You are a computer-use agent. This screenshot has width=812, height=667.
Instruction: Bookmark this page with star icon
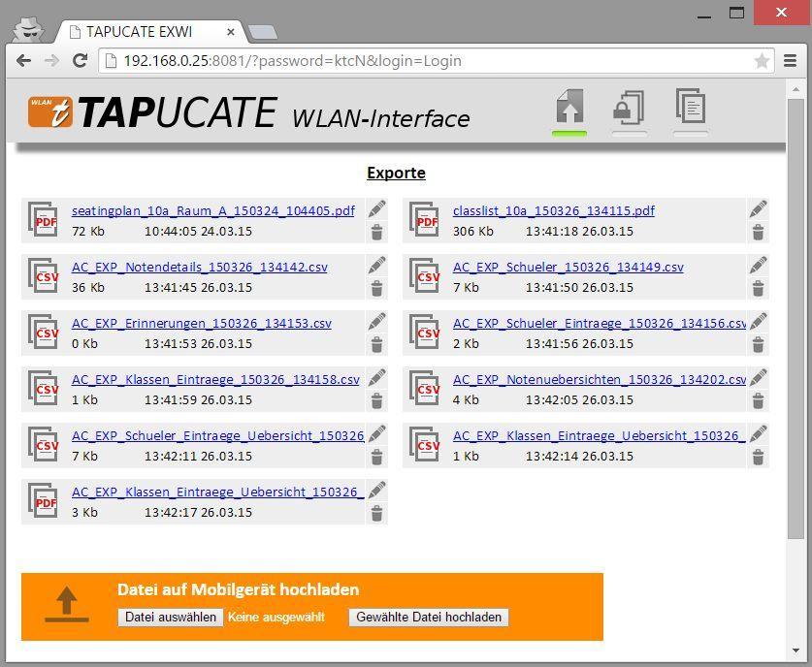point(762,61)
